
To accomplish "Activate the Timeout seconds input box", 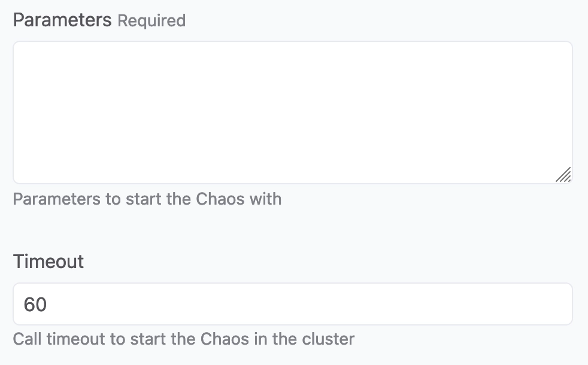I will click(292, 304).
